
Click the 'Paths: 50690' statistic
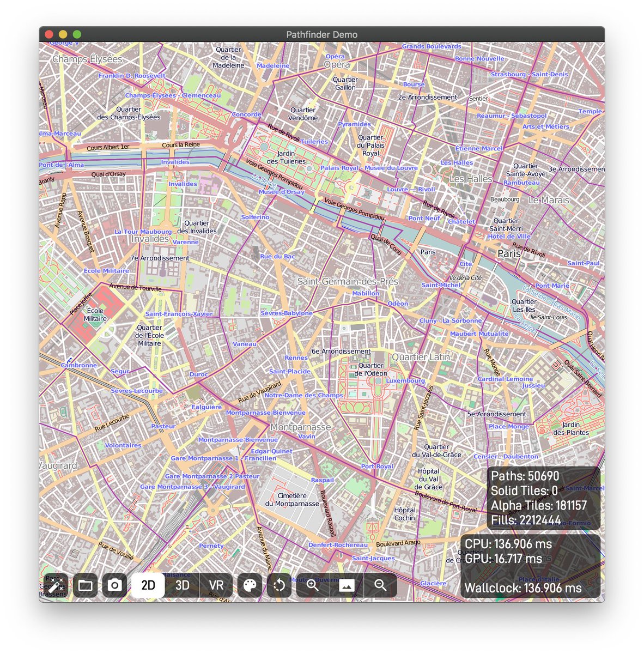525,476
